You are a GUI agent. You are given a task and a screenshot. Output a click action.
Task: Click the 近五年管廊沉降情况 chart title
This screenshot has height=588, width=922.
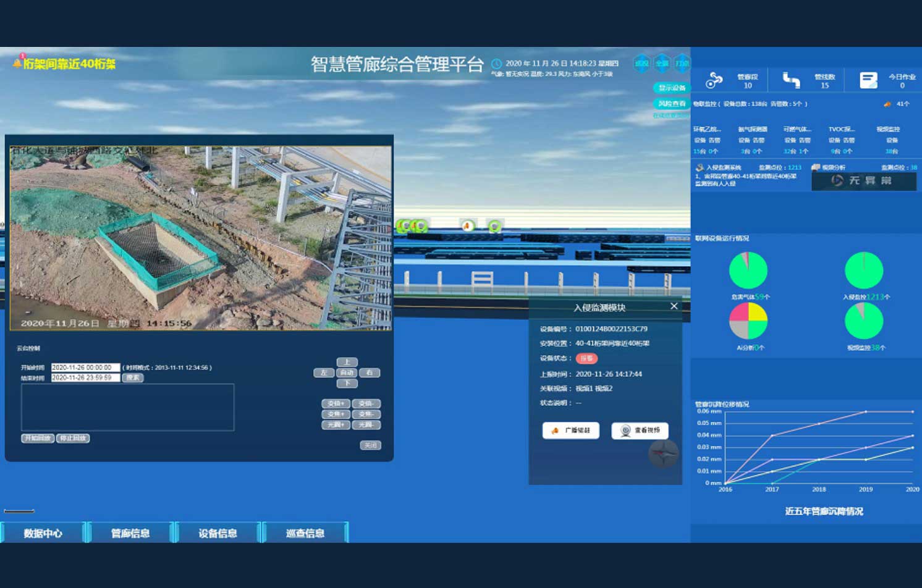[x=824, y=511]
